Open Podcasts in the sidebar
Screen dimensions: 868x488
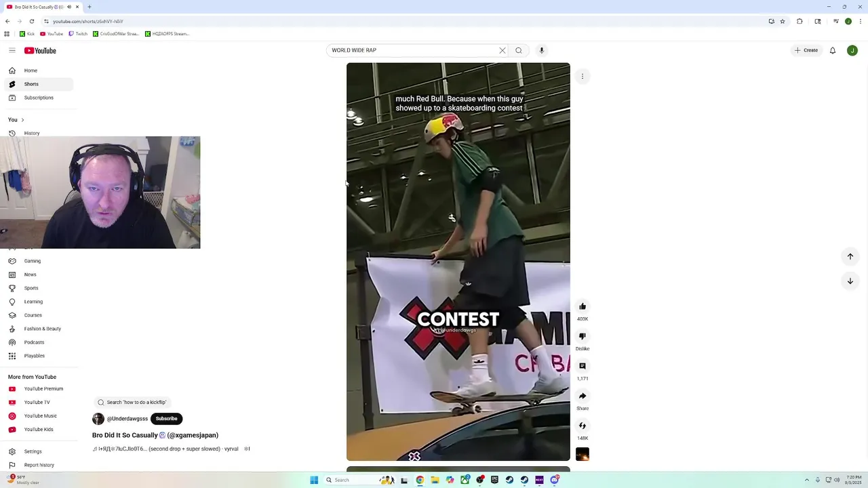pyautogui.click(x=39, y=342)
